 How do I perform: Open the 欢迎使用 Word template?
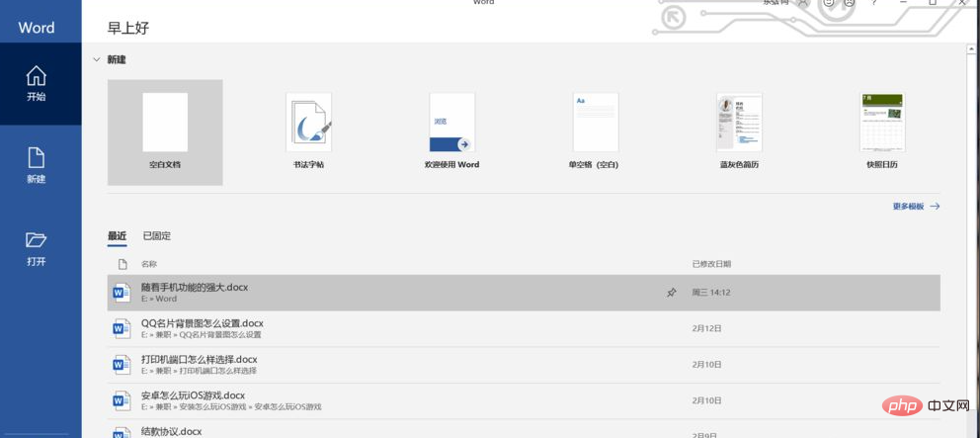point(451,132)
